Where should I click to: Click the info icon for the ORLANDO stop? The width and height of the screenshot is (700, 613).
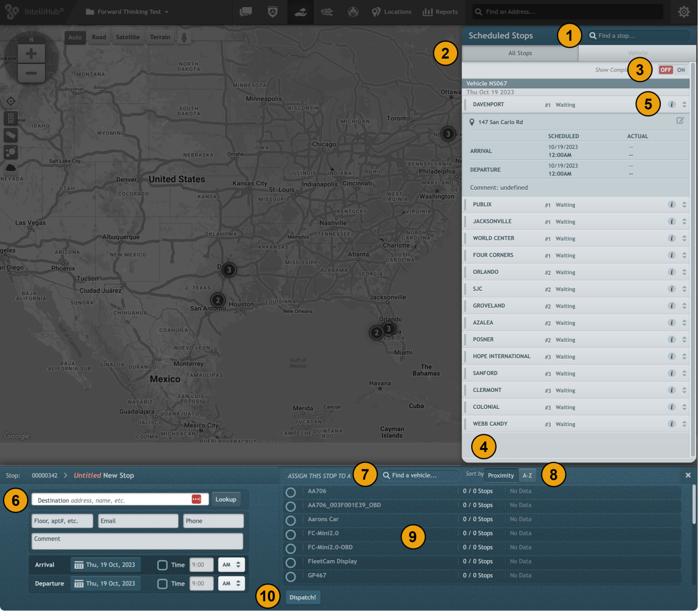(x=671, y=272)
